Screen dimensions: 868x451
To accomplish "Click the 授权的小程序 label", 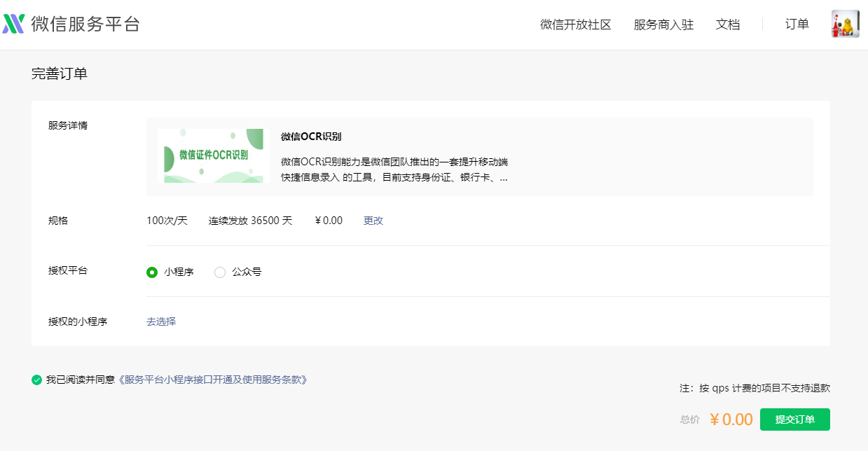I will click(x=78, y=321).
